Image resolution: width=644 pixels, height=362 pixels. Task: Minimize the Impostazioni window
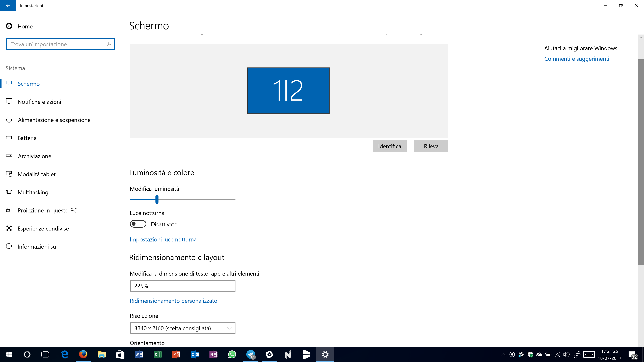click(x=605, y=5)
